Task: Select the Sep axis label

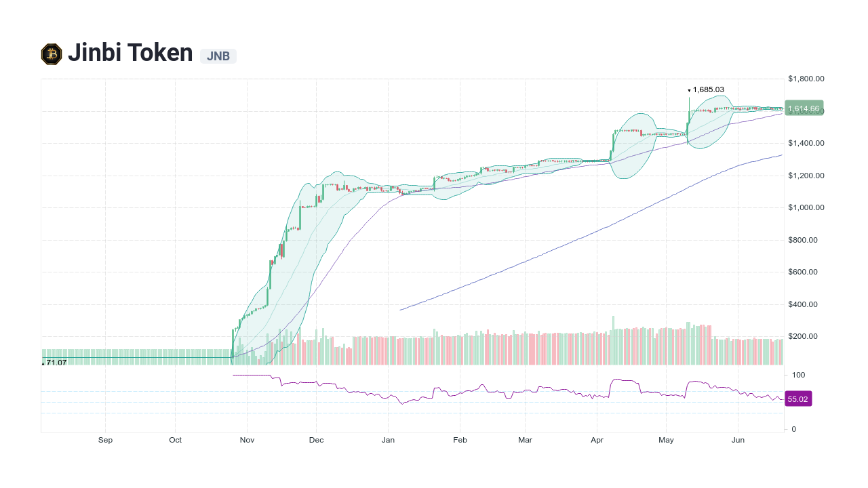Action: [x=105, y=440]
